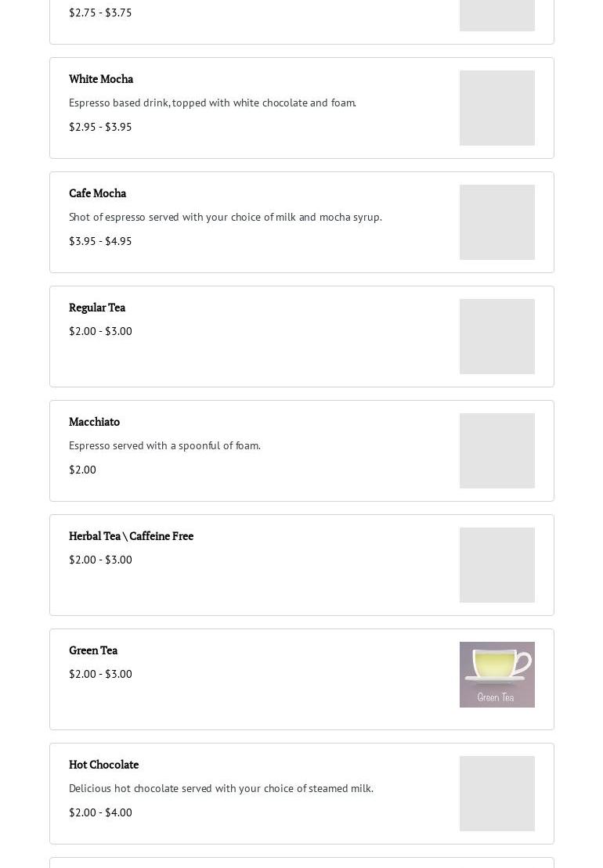This screenshot has width=603, height=868.
Task: Select the Cafe Mocha item title
Action: click(97, 193)
